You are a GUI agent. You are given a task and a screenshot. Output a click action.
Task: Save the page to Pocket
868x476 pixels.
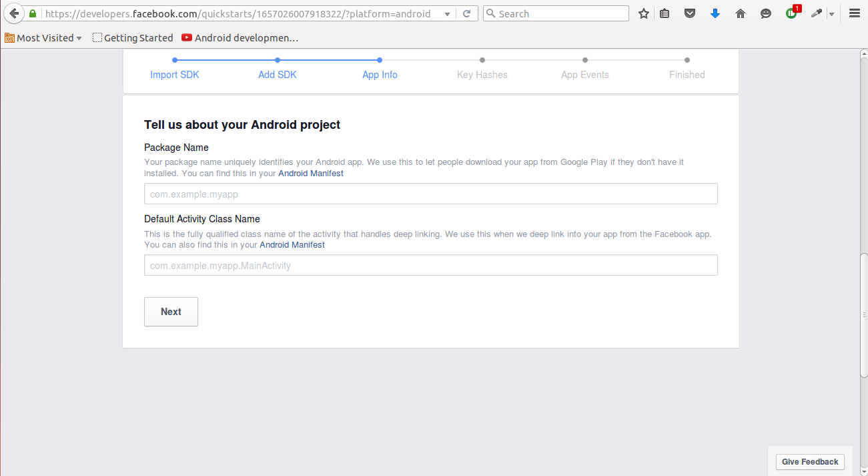tap(689, 13)
